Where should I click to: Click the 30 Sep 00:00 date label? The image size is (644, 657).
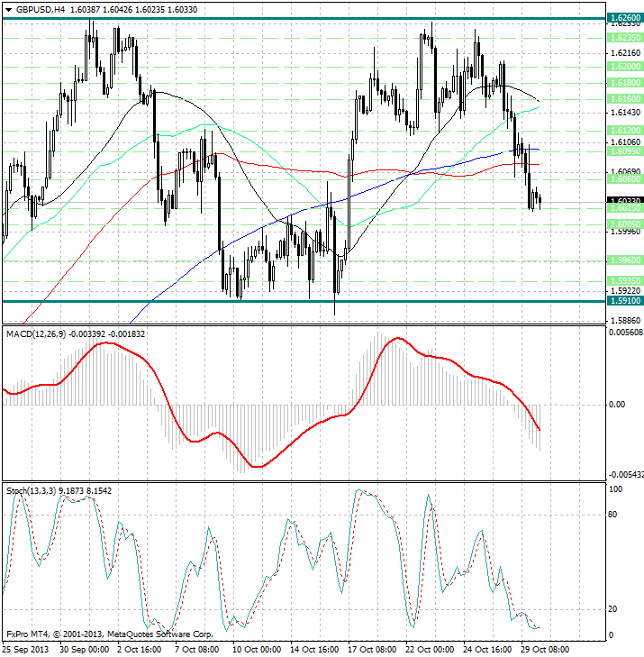(x=85, y=650)
